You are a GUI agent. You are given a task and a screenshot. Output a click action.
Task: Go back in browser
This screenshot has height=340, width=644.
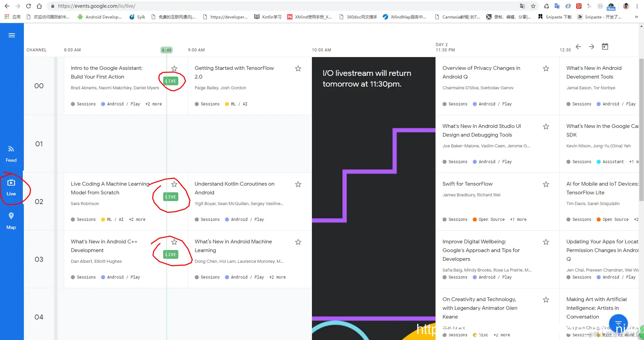coord(7,6)
